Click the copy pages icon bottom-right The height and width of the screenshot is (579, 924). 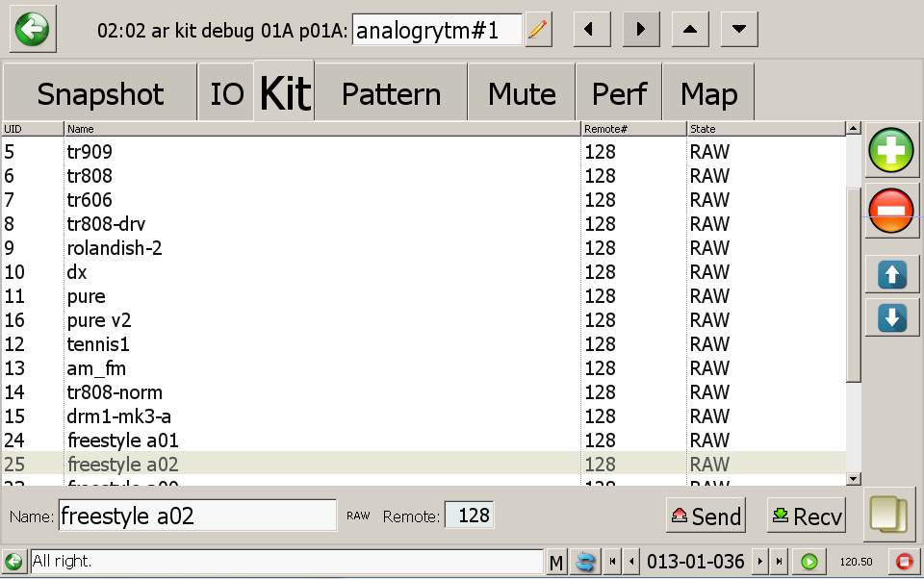coord(889,514)
